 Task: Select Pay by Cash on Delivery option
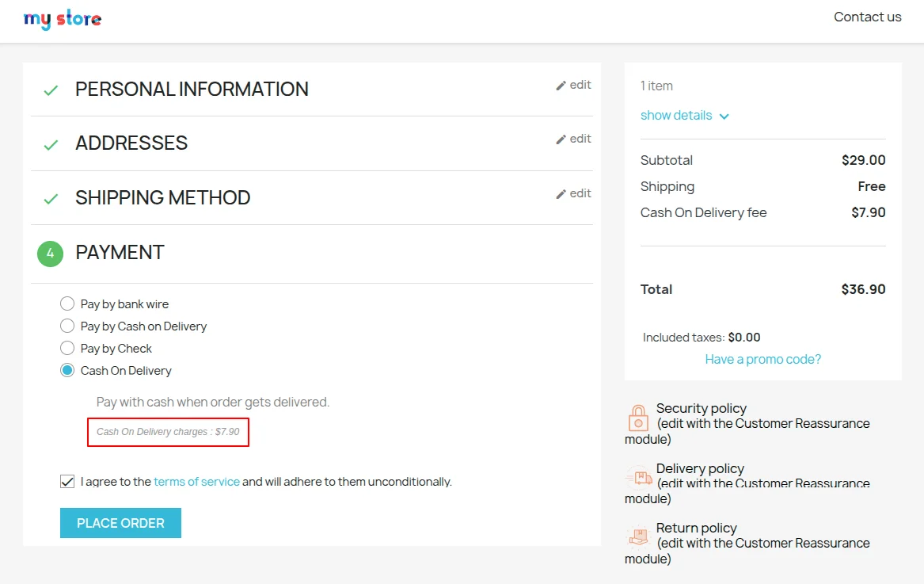pos(67,326)
